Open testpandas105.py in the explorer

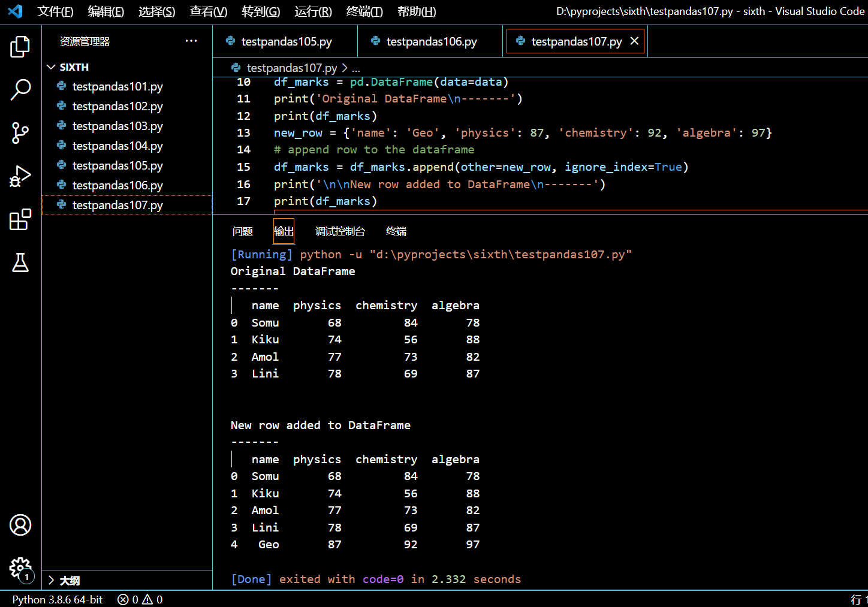point(127,165)
